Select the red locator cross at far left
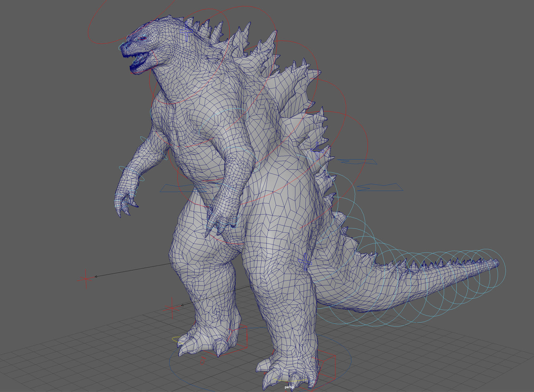The height and width of the screenshot is (392, 534). point(86,279)
